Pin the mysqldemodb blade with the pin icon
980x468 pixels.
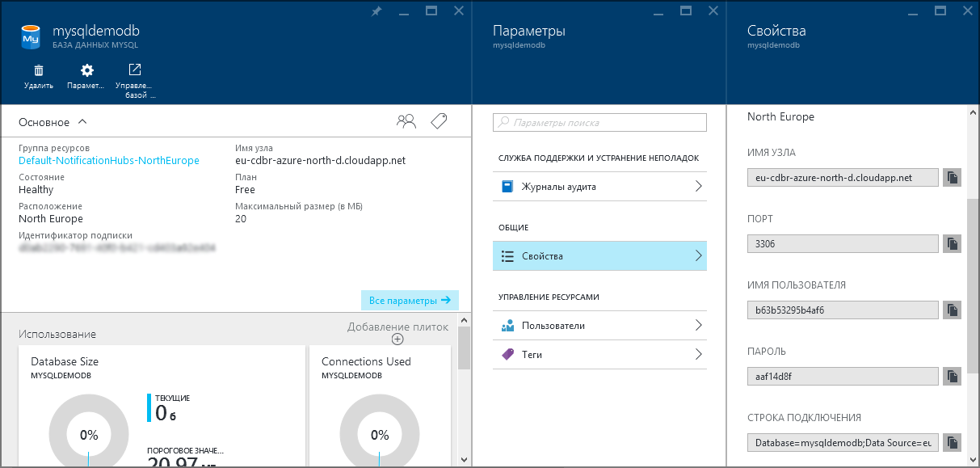coord(376,11)
